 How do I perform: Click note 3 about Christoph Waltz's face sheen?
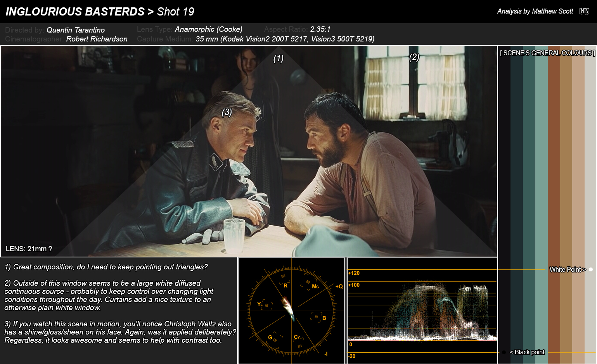[120, 332]
